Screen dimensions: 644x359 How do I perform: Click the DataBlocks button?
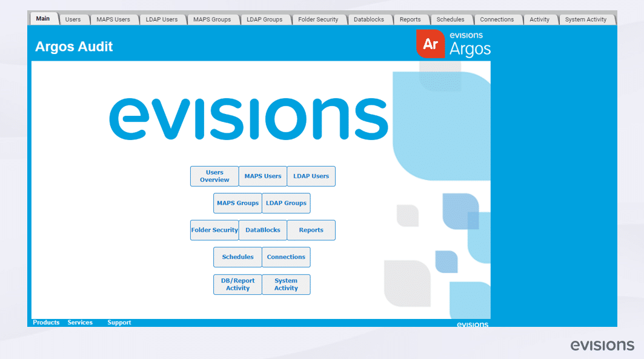(x=263, y=230)
